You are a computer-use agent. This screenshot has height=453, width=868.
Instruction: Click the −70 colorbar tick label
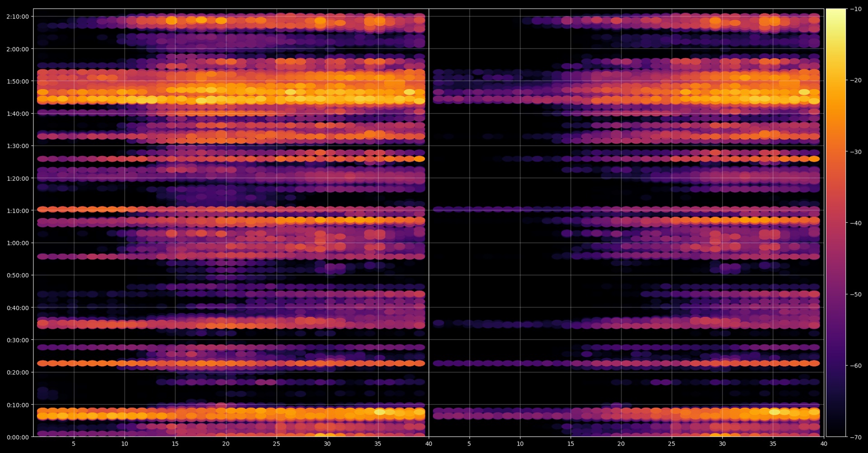coord(856,437)
